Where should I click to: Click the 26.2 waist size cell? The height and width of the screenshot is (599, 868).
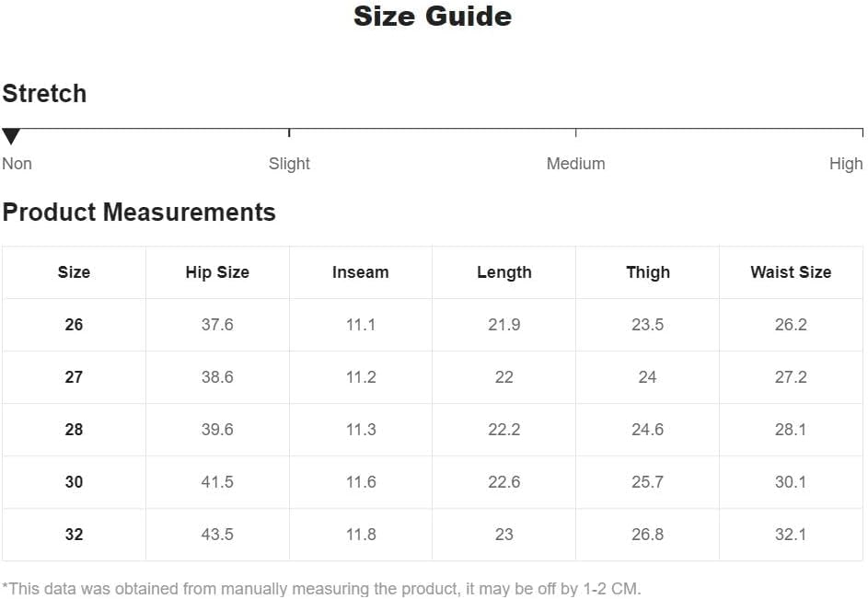tap(791, 325)
